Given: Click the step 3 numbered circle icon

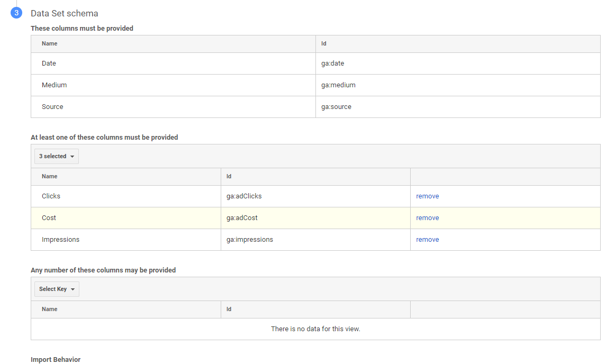Looking at the screenshot, I should pyautogui.click(x=16, y=13).
